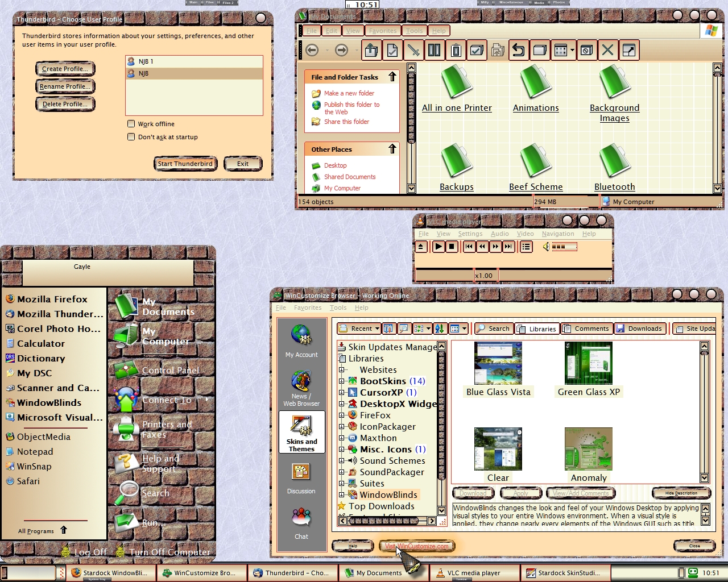
Task: Expand All Programs in Start menu
Action: 43,530
